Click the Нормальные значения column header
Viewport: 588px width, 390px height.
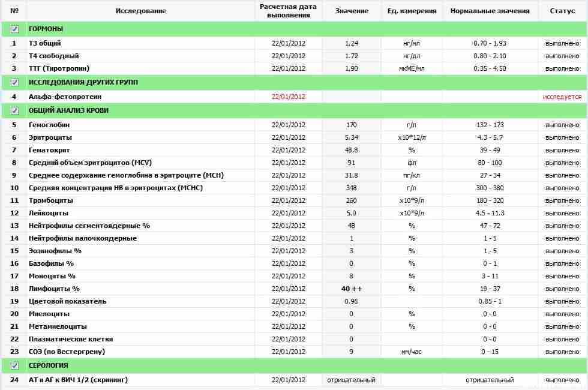tap(490, 11)
